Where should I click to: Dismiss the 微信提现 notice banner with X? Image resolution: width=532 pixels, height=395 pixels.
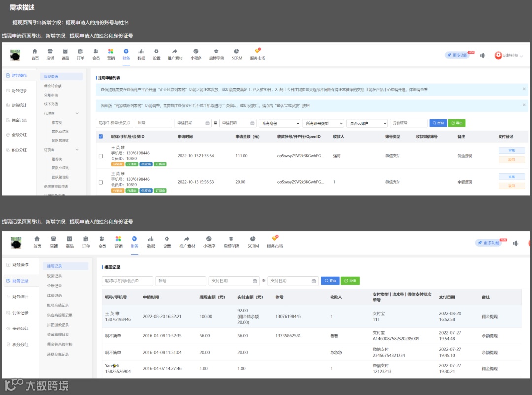tap(524, 89)
